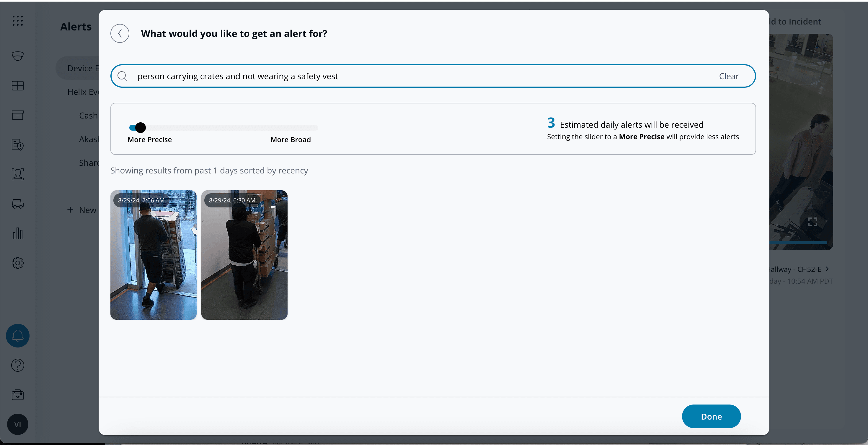Click the fullscreen icon on the camera preview
868x445 pixels.
[x=812, y=222]
